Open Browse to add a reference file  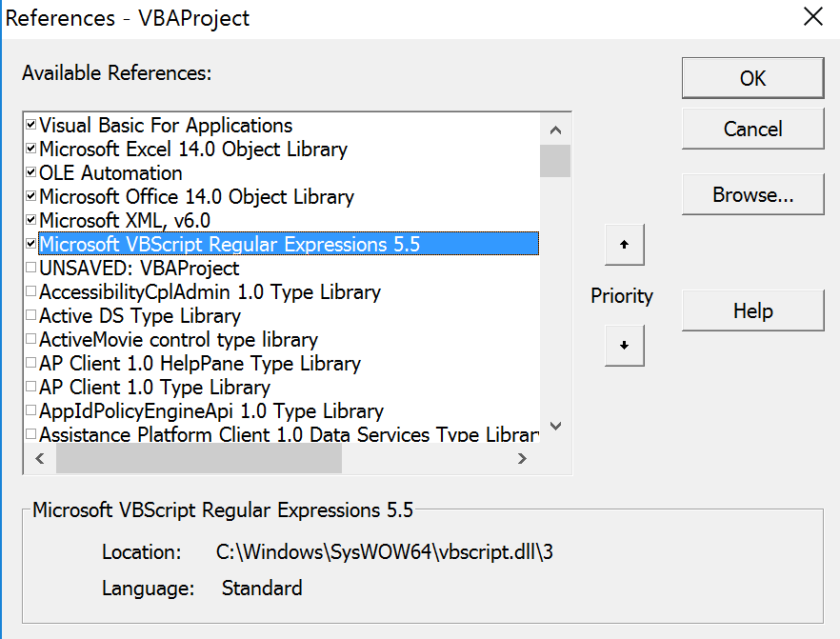tap(752, 194)
